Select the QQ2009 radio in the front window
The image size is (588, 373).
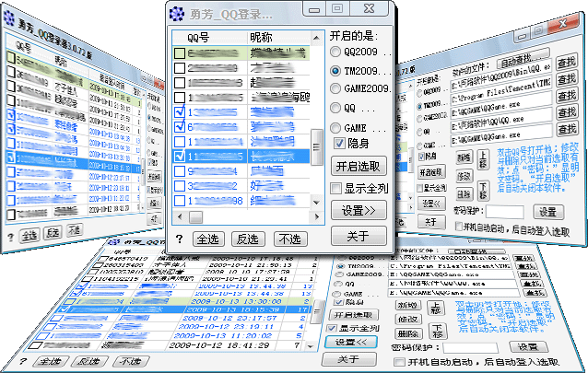tap(335, 52)
